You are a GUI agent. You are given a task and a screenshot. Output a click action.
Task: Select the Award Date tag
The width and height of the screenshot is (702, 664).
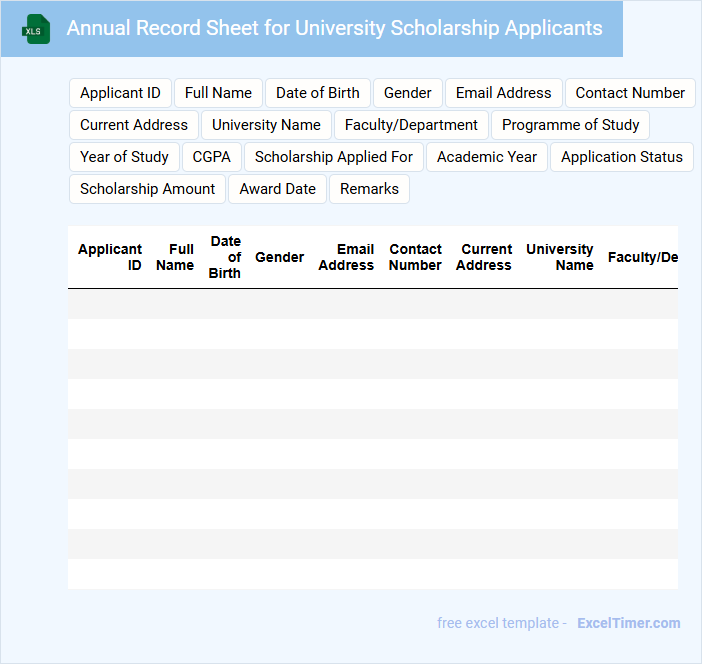pyautogui.click(x=277, y=189)
